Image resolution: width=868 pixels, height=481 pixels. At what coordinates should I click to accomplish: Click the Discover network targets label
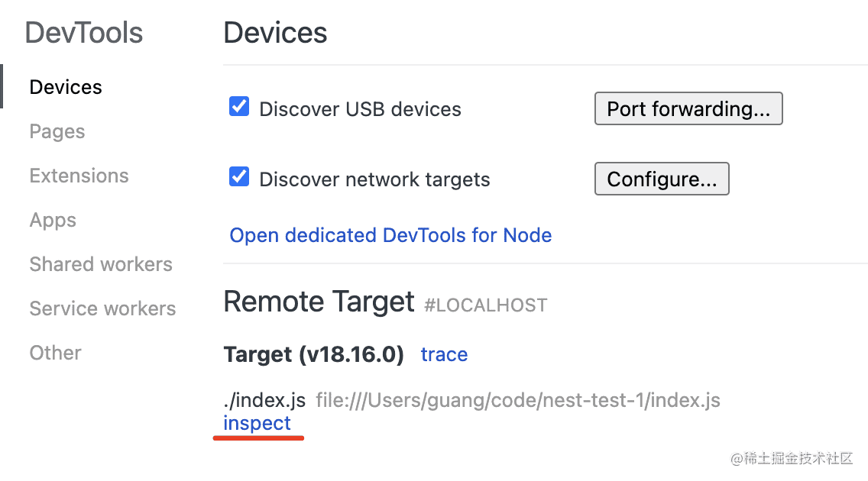pos(374,179)
